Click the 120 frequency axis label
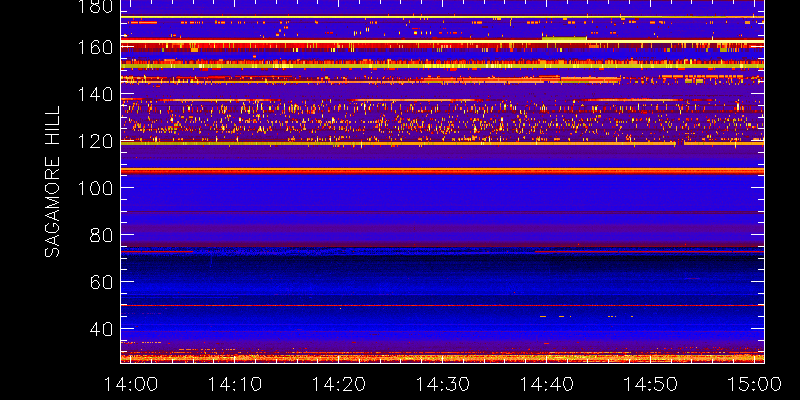This screenshot has width=800, height=400. 95,141
